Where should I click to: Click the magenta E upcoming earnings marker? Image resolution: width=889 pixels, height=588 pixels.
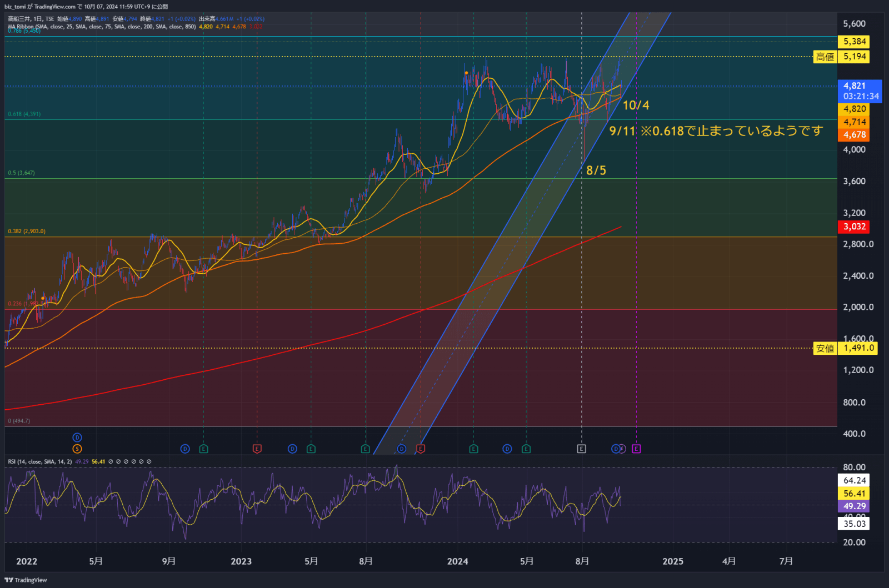636,449
